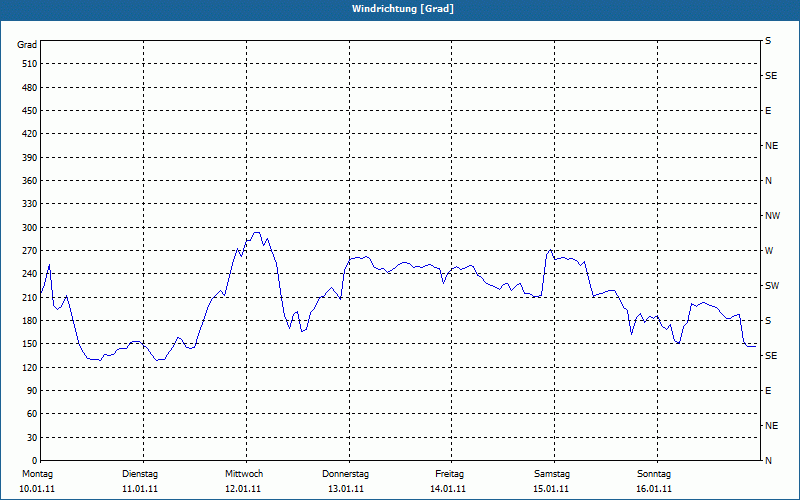Click the 390 y-axis value
This screenshot has height=500, width=800.
click(x=30, y=158)
